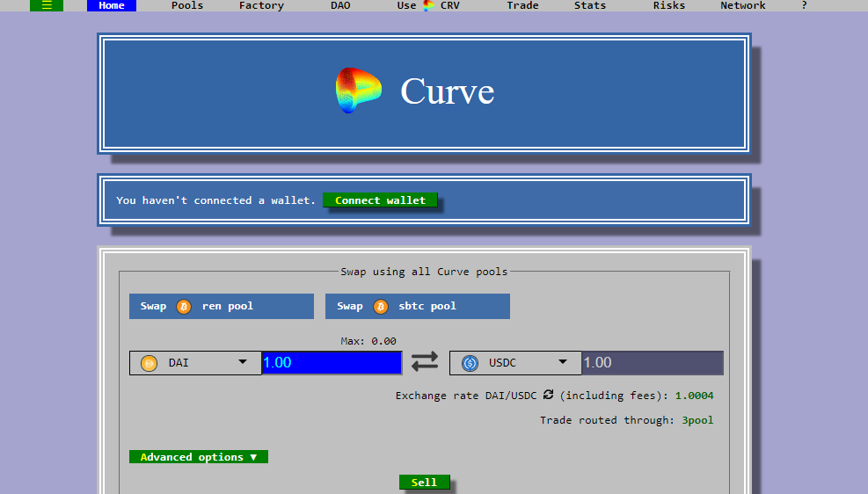Click the Bitcoin icon in ren pool
The image size is (868, 494).
[184, 307]
